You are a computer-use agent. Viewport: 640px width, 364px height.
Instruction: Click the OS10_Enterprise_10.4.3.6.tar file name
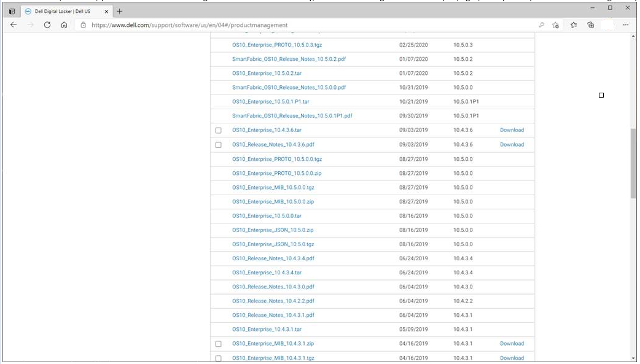(x=267, y=130)
